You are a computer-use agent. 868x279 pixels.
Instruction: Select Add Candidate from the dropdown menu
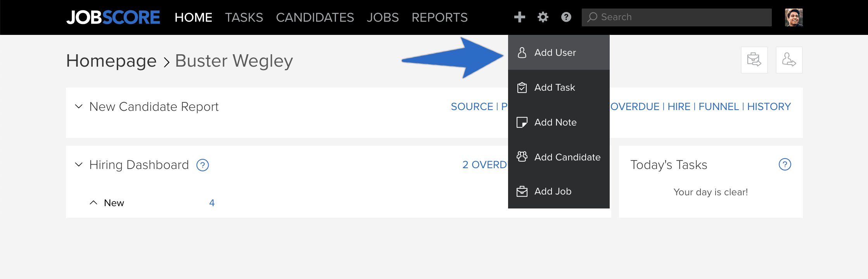coord(558,157)
